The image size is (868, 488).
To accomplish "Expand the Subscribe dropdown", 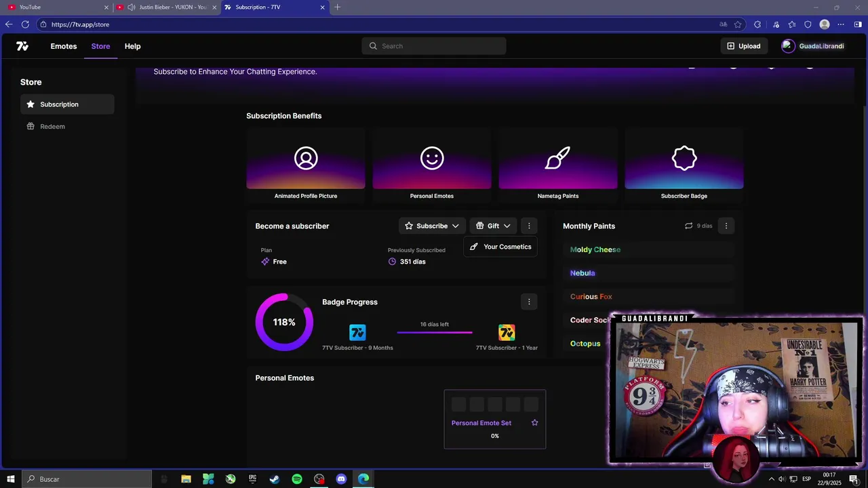I will (x=432, y=226).
